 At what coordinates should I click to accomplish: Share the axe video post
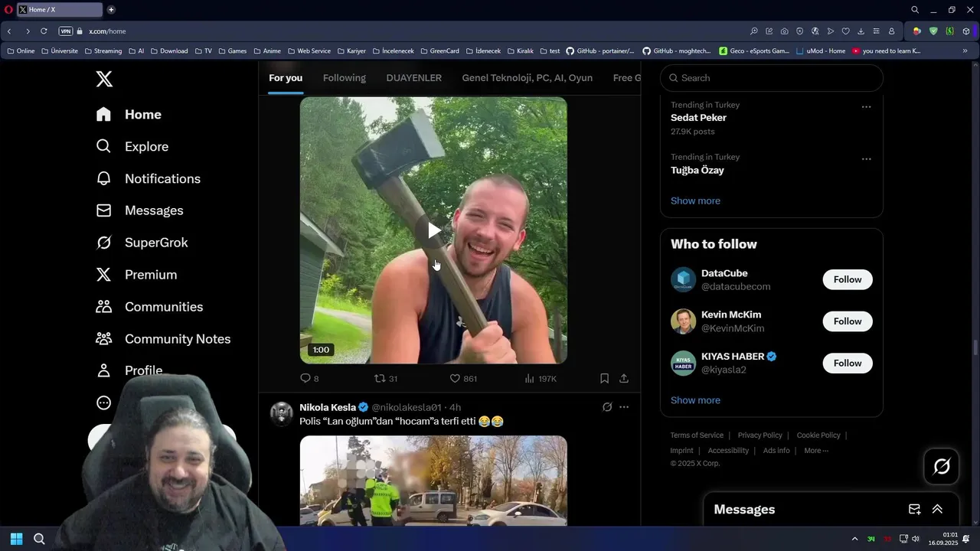tap(624, 378)
